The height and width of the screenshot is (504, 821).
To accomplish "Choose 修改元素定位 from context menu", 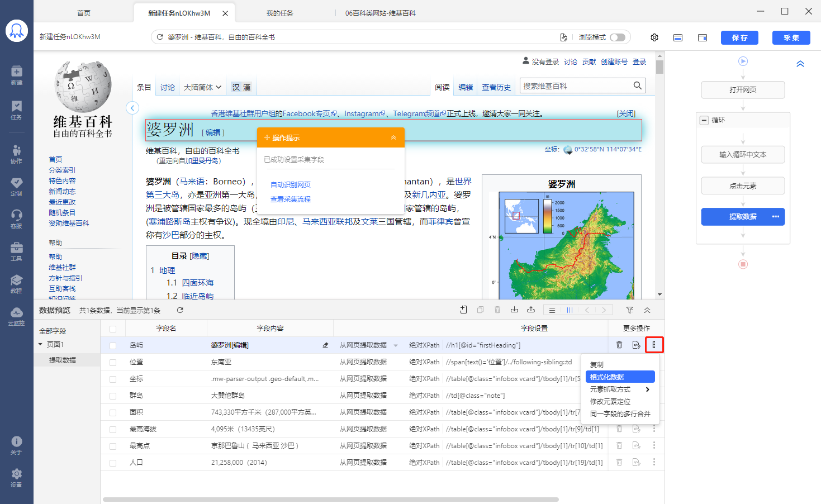I will pos(610,401).
